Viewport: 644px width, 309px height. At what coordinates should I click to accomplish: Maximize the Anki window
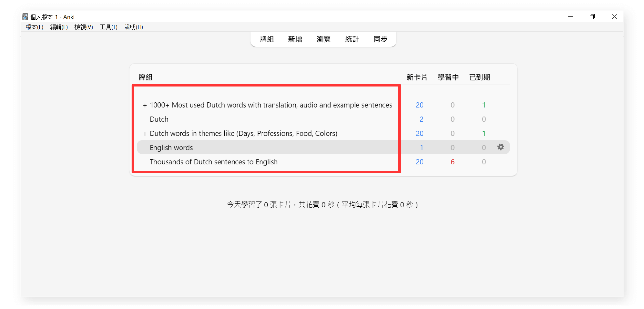coord(592,17)
